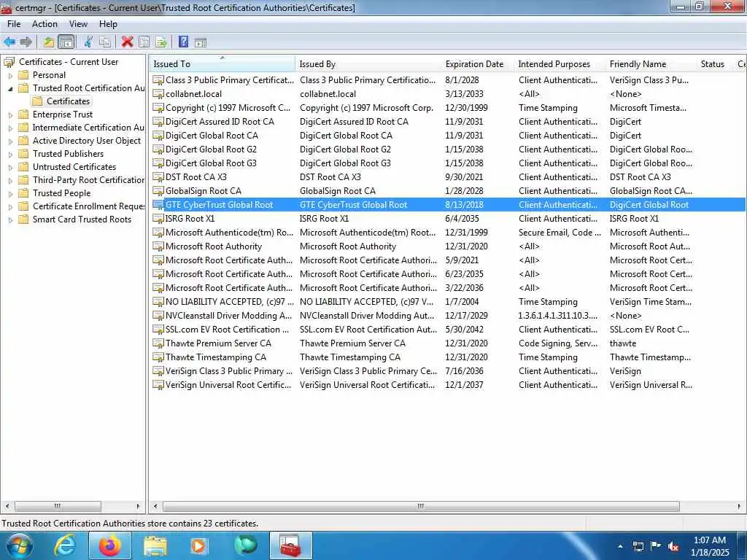Expand Active Directory User Object node
This screenshot has width=747, height=560.
[x=10, y=141]
